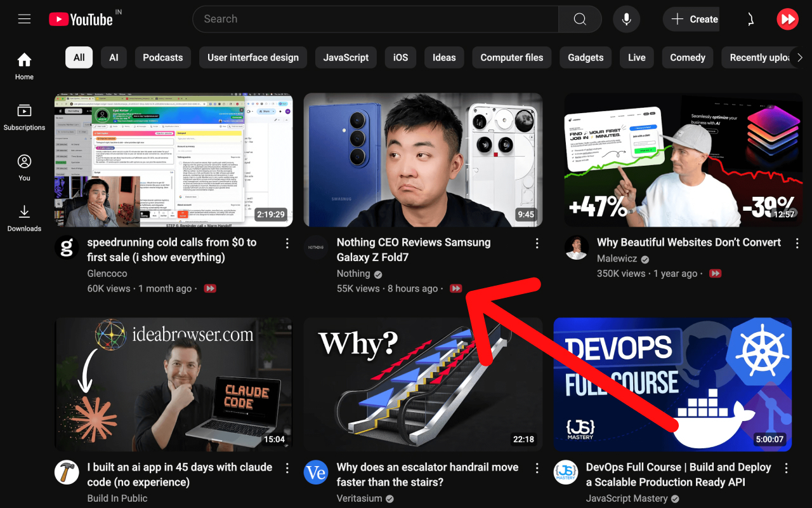Click the verified badge beside Nothing
Viewport: 812px width, 508px height.
377,274
